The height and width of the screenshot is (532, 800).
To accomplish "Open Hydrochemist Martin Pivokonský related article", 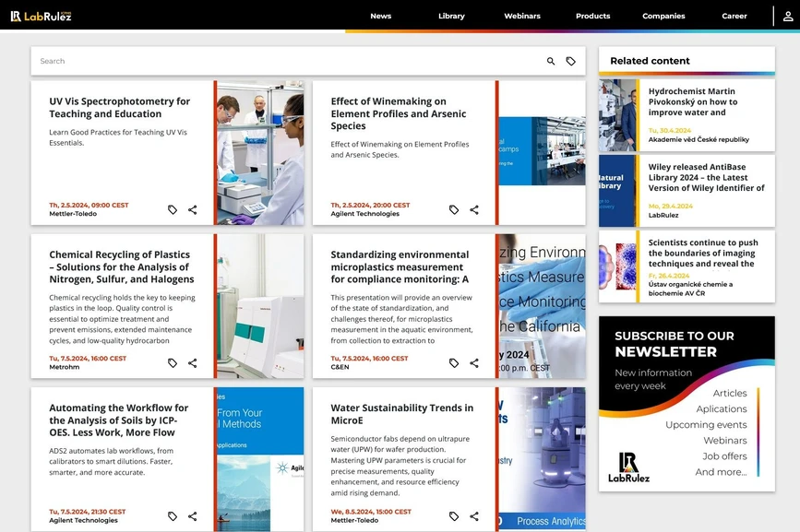I will pos(693,101).
